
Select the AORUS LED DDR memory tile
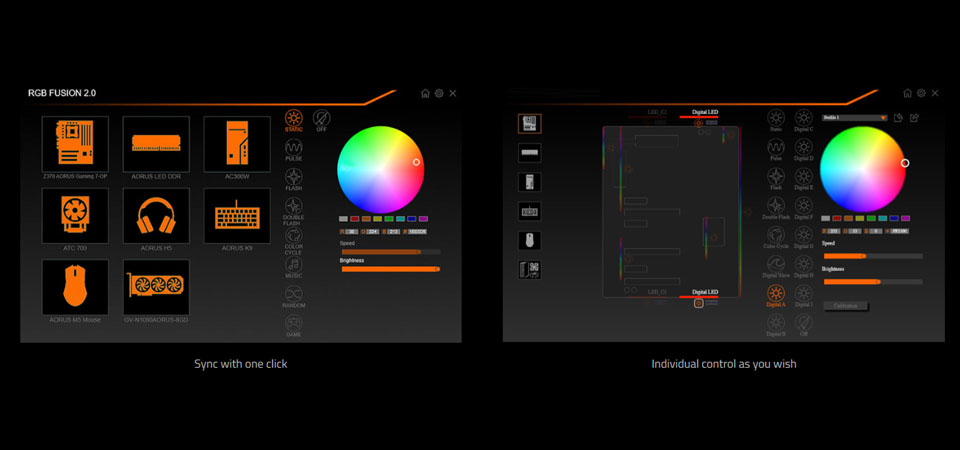coord(156,144)
